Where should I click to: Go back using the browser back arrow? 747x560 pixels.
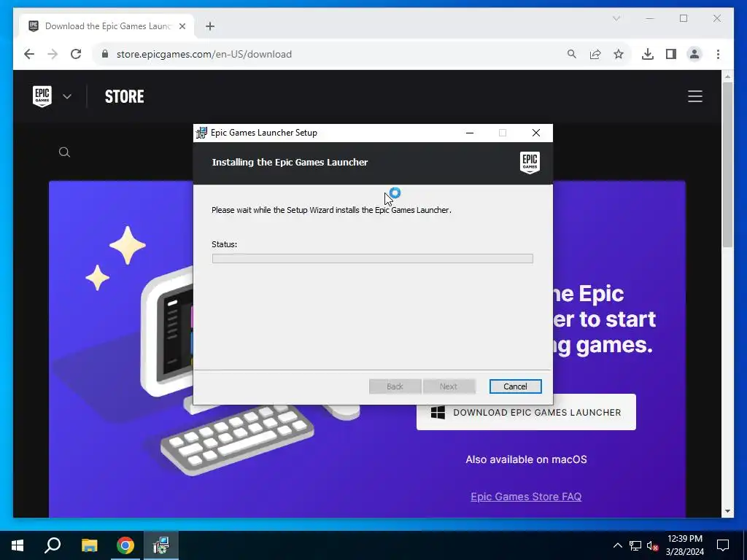pyautogui.click(x=29, y=54)
